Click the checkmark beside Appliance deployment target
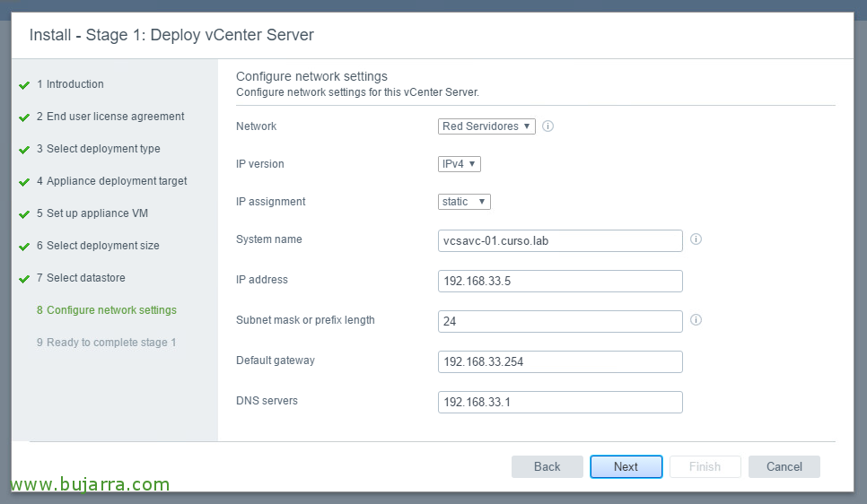Image resolution: width=867 pixels, height=504 pixels. tap(24, 182)
